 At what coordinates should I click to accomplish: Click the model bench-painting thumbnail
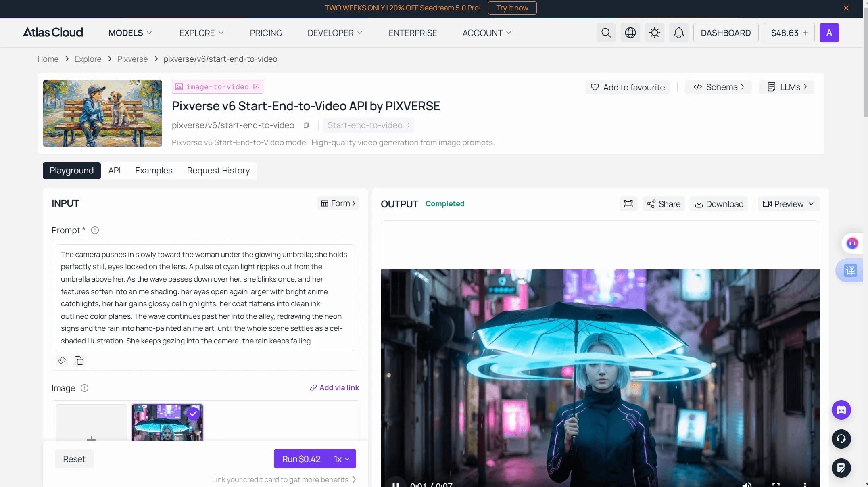pos(102,113)
